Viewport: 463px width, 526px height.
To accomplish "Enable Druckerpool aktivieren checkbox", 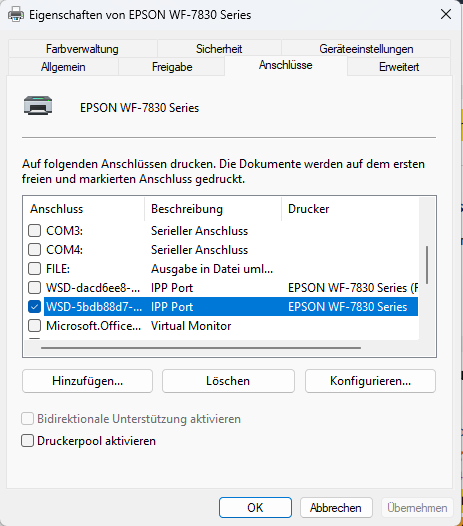I will coord(28,441).
